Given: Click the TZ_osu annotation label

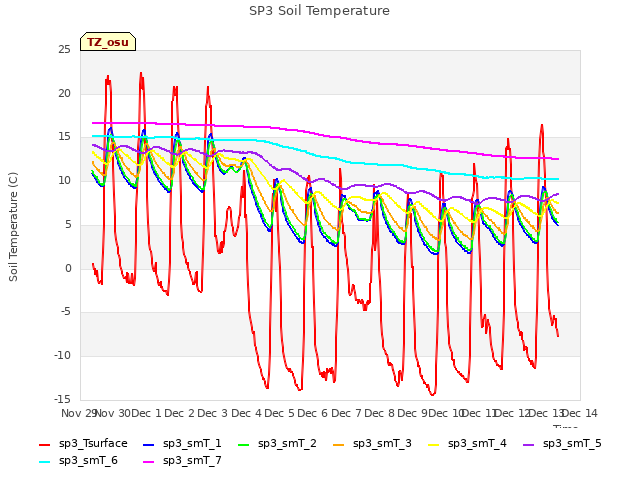Looking at the screenshot, I should coord(108,42).
